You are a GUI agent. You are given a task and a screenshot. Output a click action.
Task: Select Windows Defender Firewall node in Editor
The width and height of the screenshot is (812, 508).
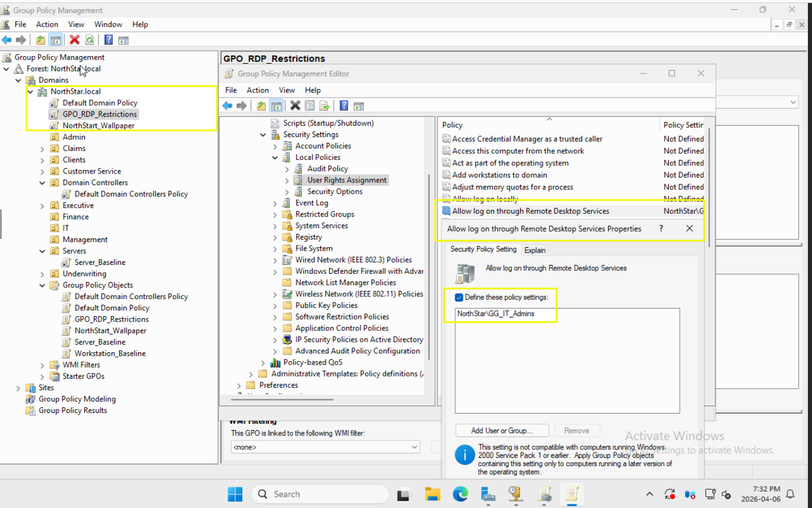click(x=359, y=271)
